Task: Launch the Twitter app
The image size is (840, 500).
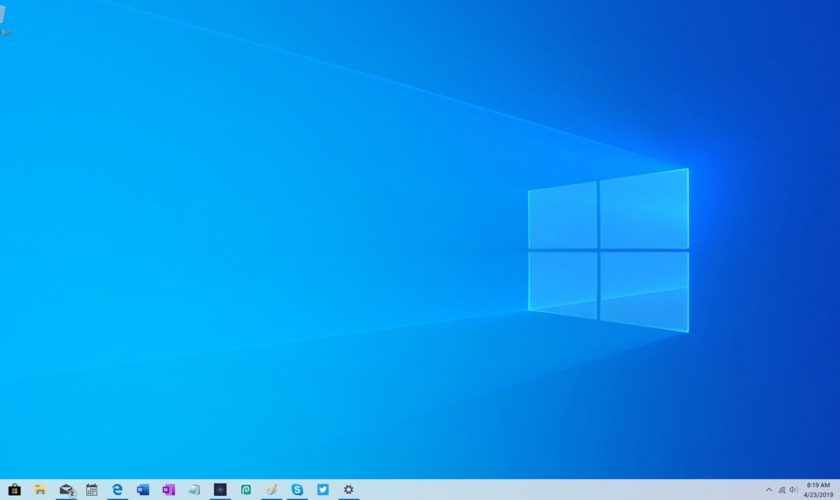Action: pos(323,490)
